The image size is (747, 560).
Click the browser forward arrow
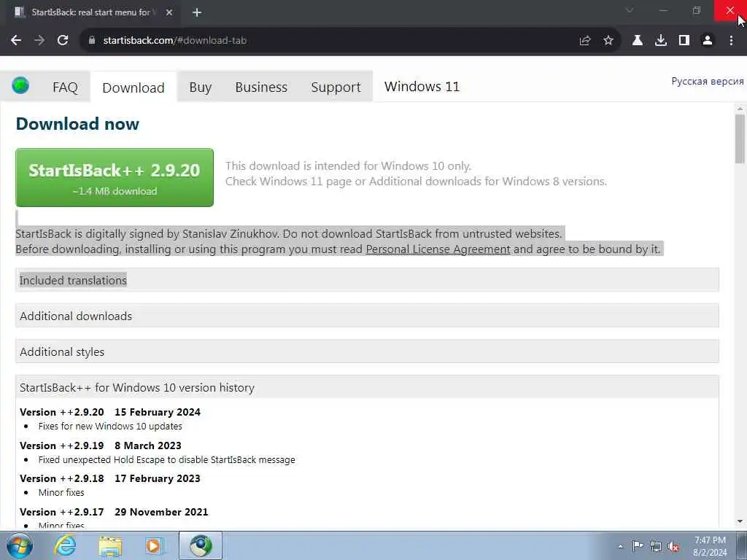[39, 41]
